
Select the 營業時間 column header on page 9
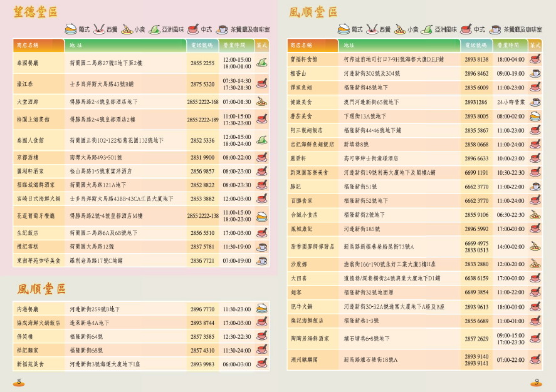[x=510, y=45]
